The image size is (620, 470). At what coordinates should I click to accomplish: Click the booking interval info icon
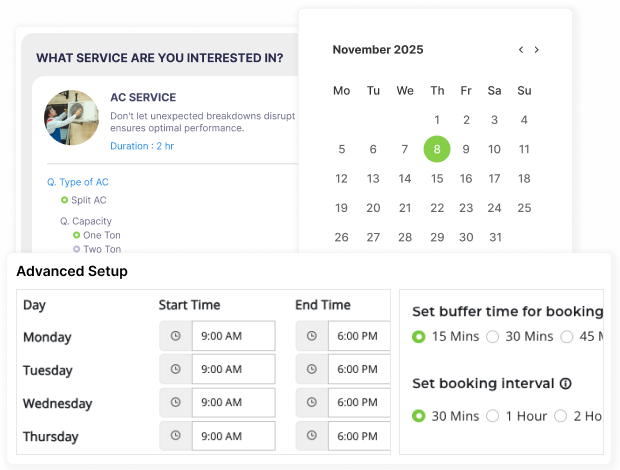[x=565, y=383]
